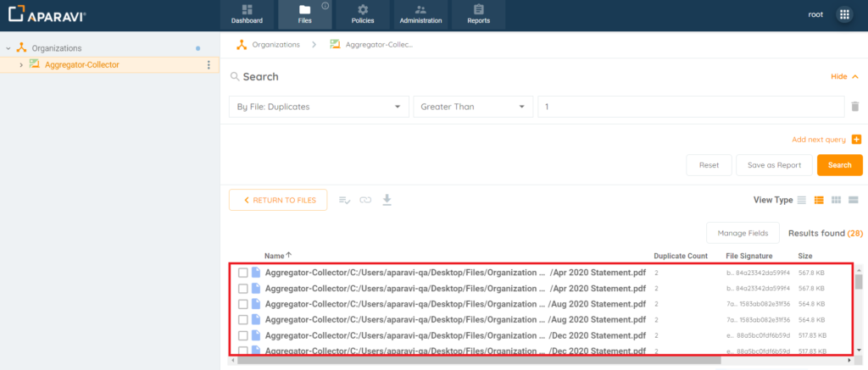Switch to the highlighted orange list view type

[x=819, y=200]
